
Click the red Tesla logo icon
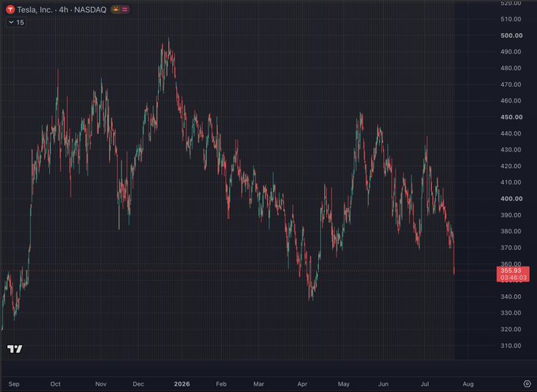tap(10, 9)
